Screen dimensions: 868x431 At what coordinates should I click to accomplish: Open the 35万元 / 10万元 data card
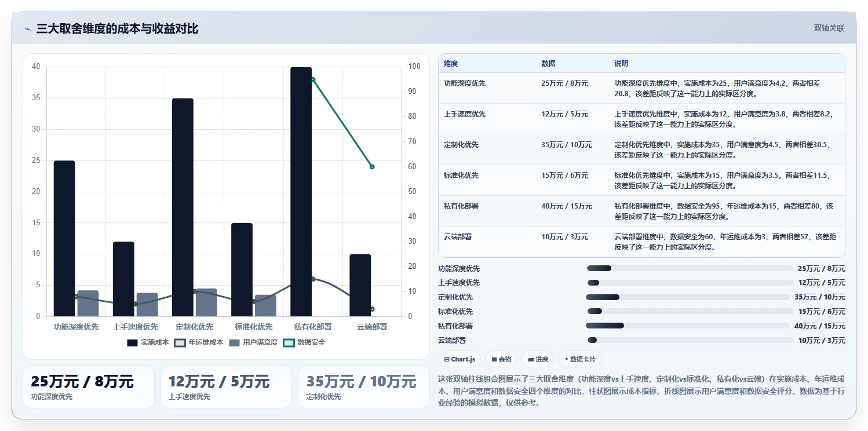(x=363, y=387)
